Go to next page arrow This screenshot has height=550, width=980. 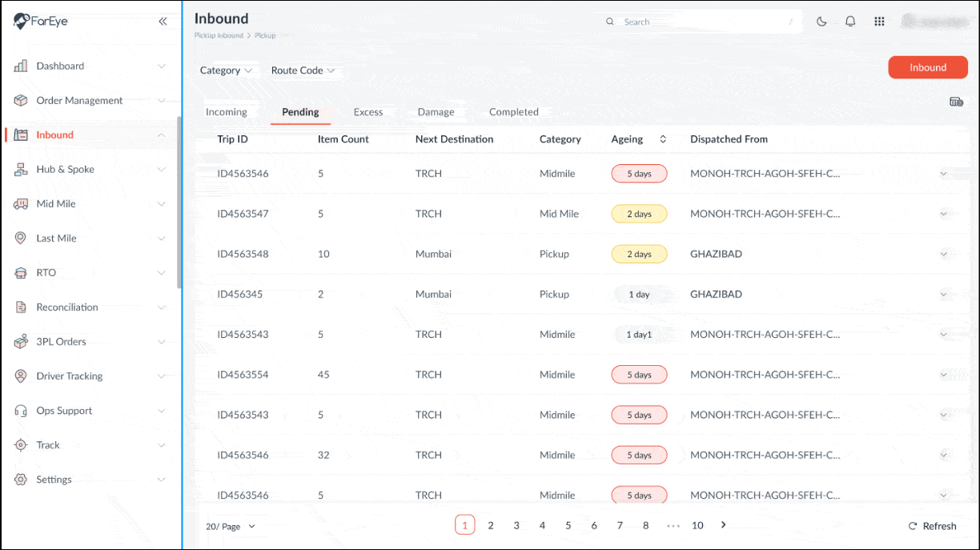(x=723, y=525)
